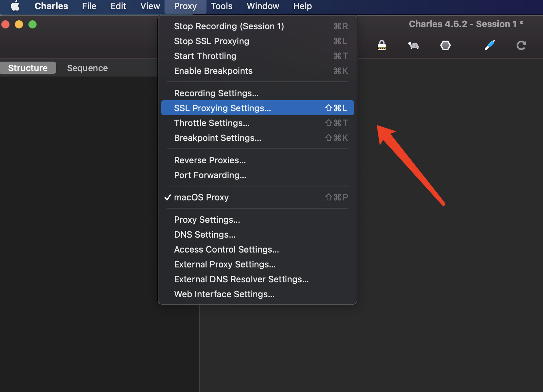Open Recording Settings...
The height and width of the screenshot is (392, 543).
[258, 93]
